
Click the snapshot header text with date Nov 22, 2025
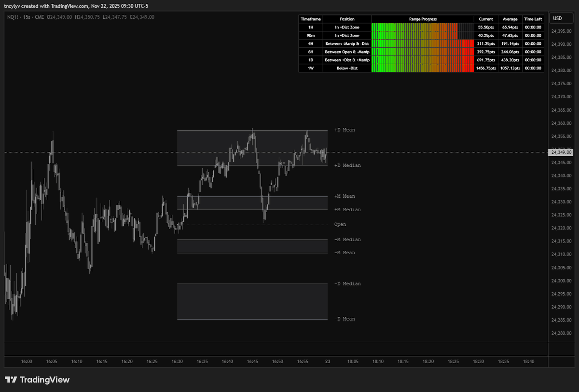[x=76, y=6]
